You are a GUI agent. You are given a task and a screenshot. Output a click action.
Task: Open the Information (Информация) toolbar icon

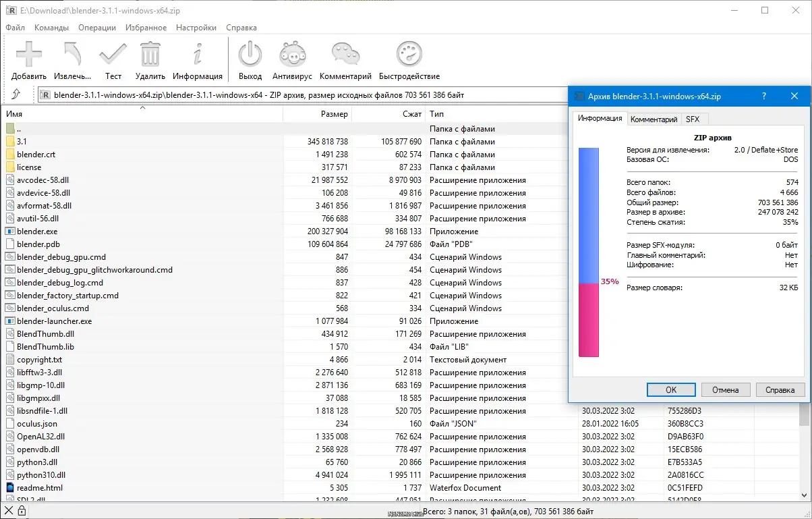pyautogui.click(x=197, y=55)
